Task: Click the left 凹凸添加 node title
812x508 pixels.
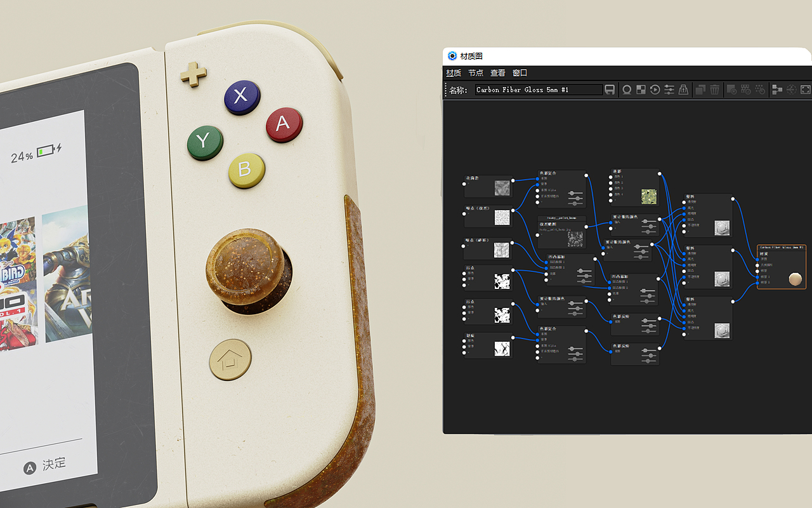Action: click(556, 257)
